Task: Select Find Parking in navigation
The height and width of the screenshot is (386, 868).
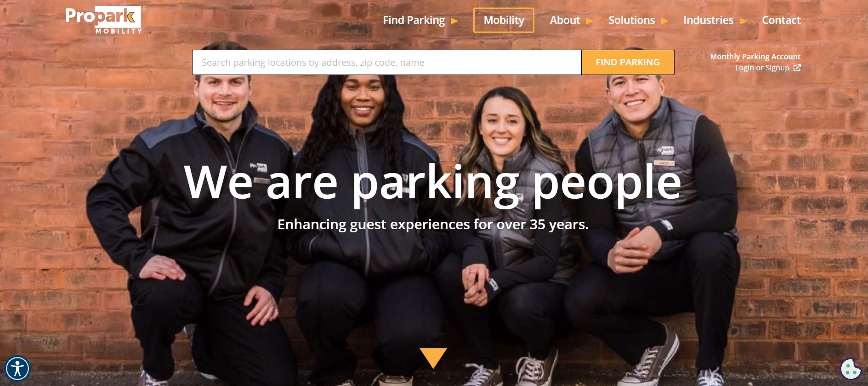Action: (x=414, y=20)
